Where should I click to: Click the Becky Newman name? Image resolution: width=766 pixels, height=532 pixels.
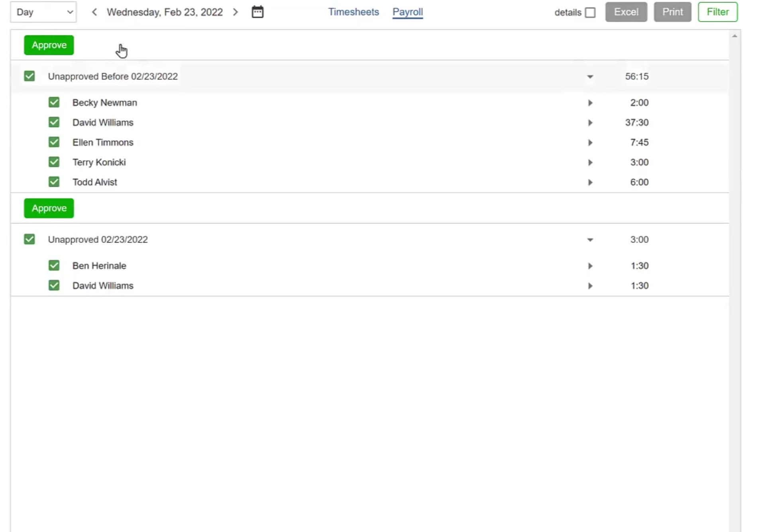point(104,103)
